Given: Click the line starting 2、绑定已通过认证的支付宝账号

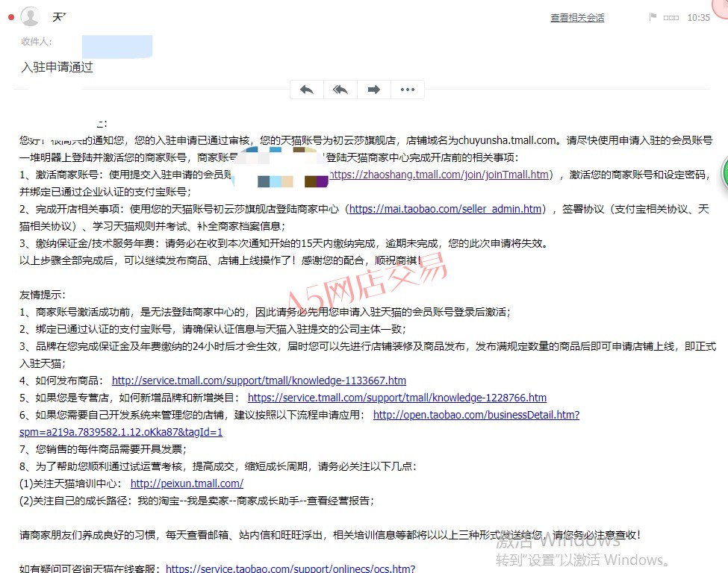Looking at the screenshot, I should [x=213, y=329].
